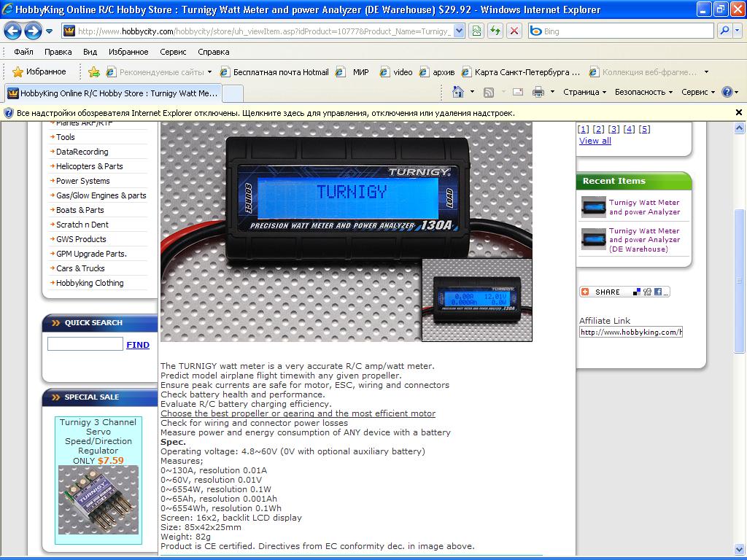
Task: Open the Power Systems category
Action: [x=83, y=181]
